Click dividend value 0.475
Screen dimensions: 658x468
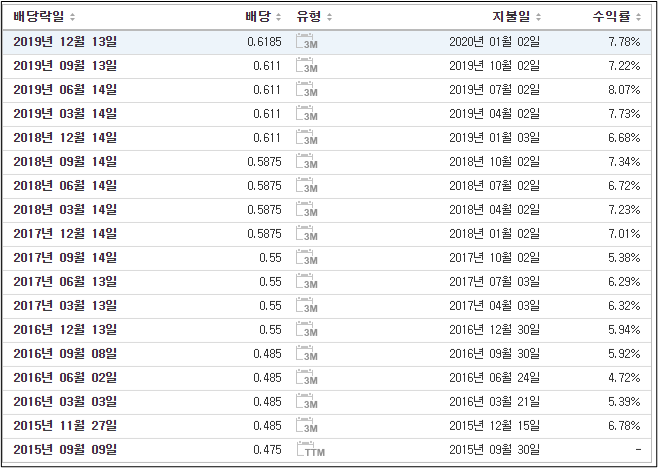point(267,450)
